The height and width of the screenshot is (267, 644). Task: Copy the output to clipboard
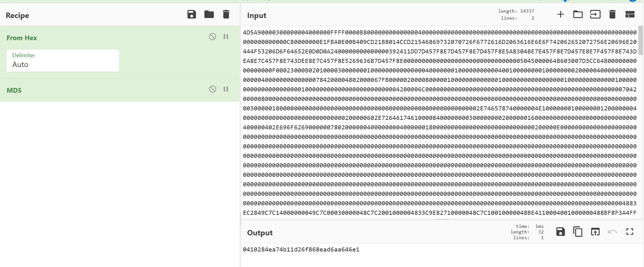[x=578, y=232]
